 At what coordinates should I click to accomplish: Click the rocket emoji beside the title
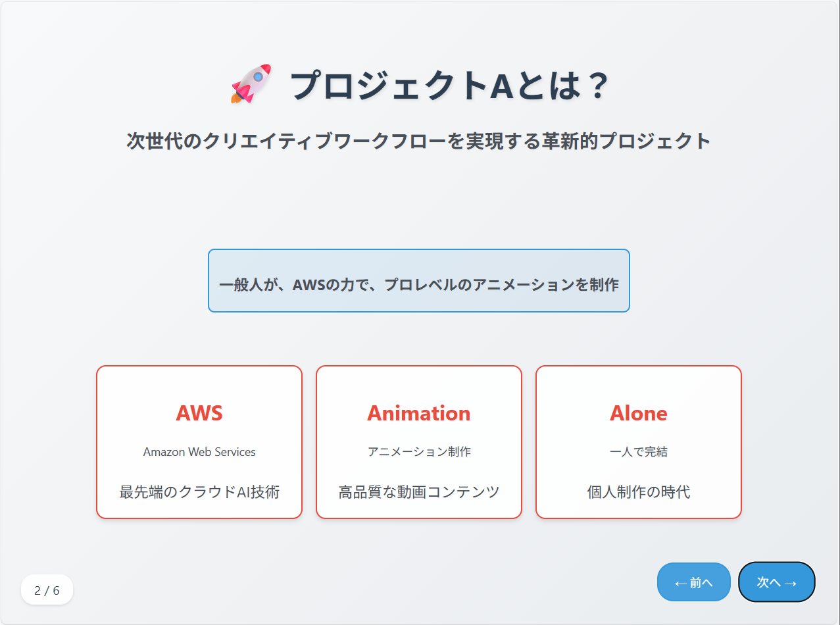point(251,84)
